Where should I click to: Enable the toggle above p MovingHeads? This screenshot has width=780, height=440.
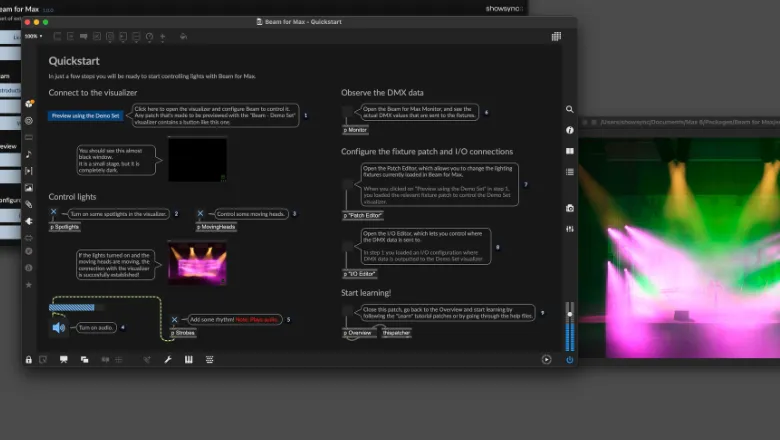pyautogui.click(x=200, y=213)
